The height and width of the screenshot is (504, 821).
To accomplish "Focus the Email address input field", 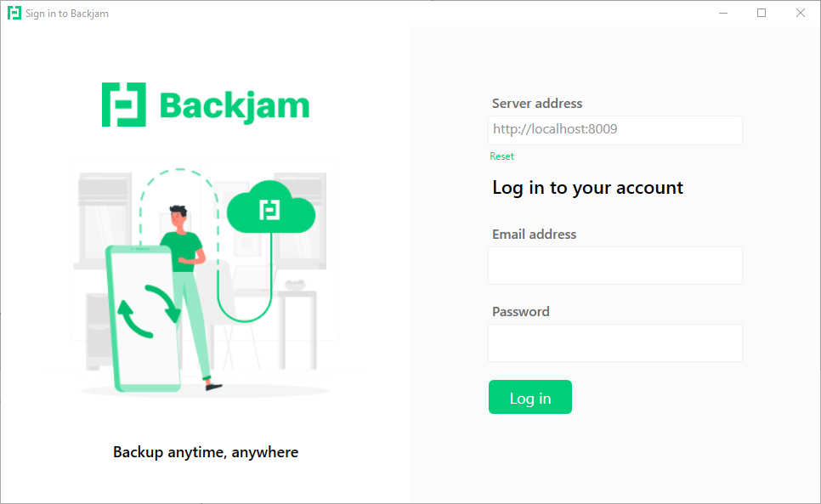I will 615,265.
